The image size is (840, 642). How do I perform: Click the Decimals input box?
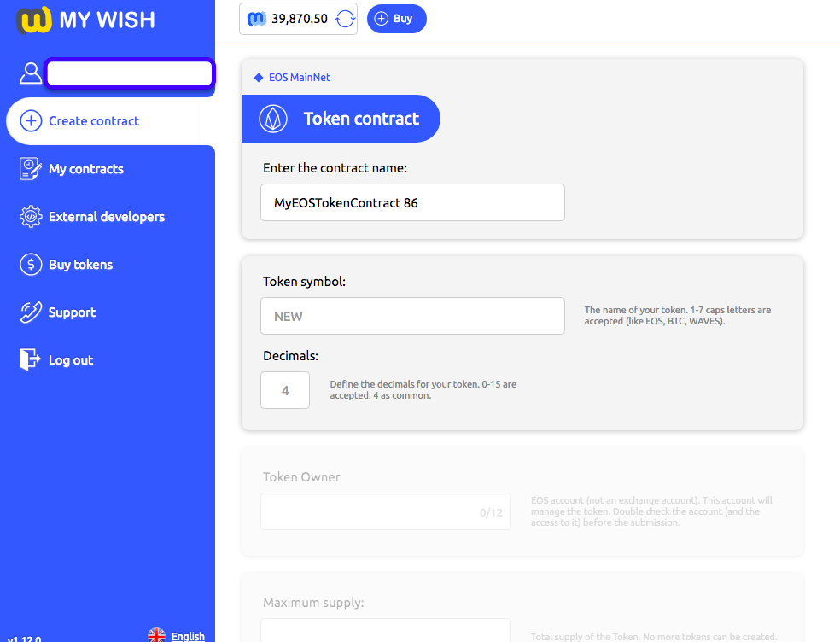[285, 390]
